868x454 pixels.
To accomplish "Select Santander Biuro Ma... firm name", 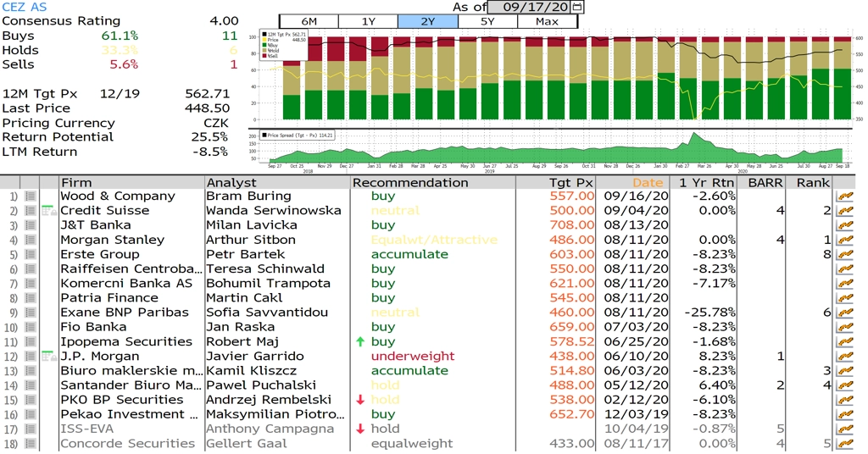I will coord(131,385).
